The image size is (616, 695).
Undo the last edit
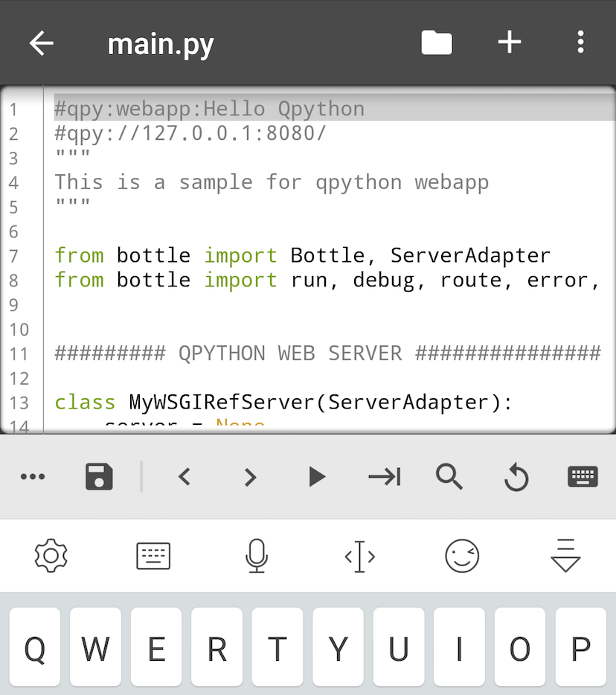(x=516, y=477)
